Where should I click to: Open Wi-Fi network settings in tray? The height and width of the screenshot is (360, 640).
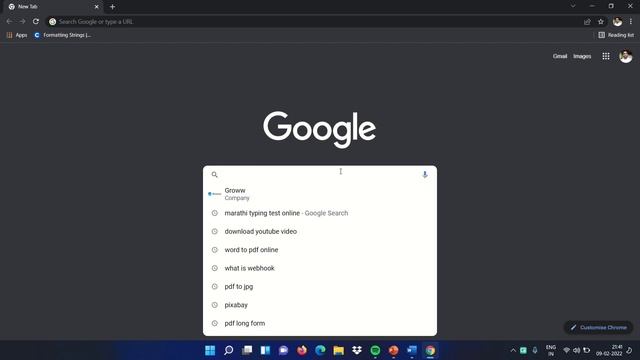point(566,350)
